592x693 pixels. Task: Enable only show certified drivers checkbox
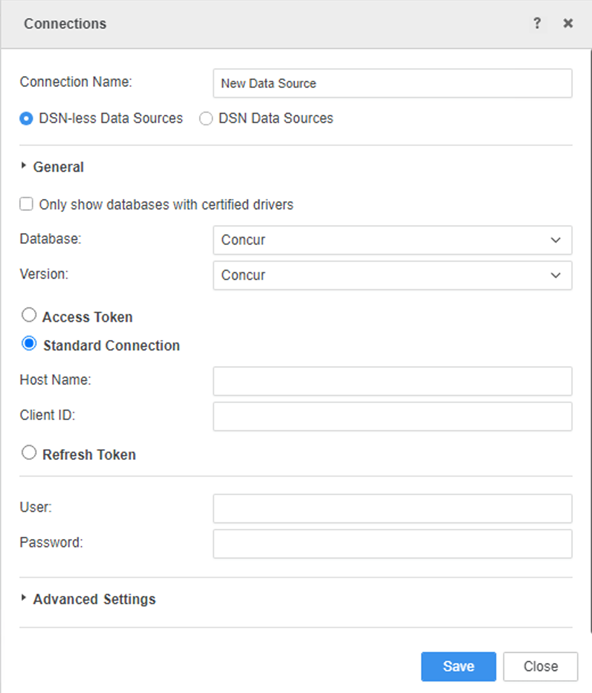[x=26, y=204]
